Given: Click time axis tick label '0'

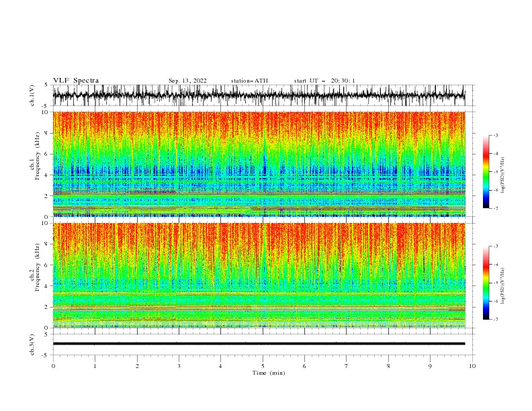Looking at the screenshot, I should pyautogui.click(x=53, y=366).
